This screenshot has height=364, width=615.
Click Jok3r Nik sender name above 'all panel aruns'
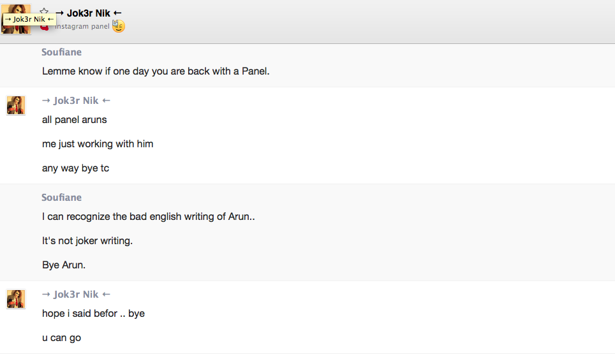tap(76, 101)
